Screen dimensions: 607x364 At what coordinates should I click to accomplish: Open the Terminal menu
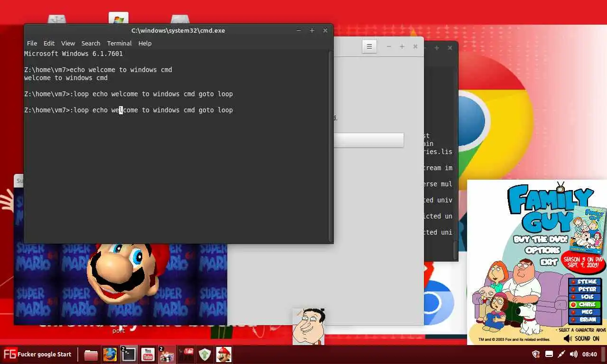point(119,43)
